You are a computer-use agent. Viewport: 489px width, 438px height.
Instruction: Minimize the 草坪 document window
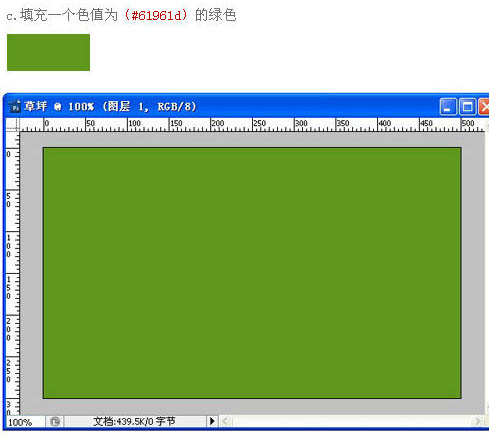pyautogui.click(x=447, y=107)
